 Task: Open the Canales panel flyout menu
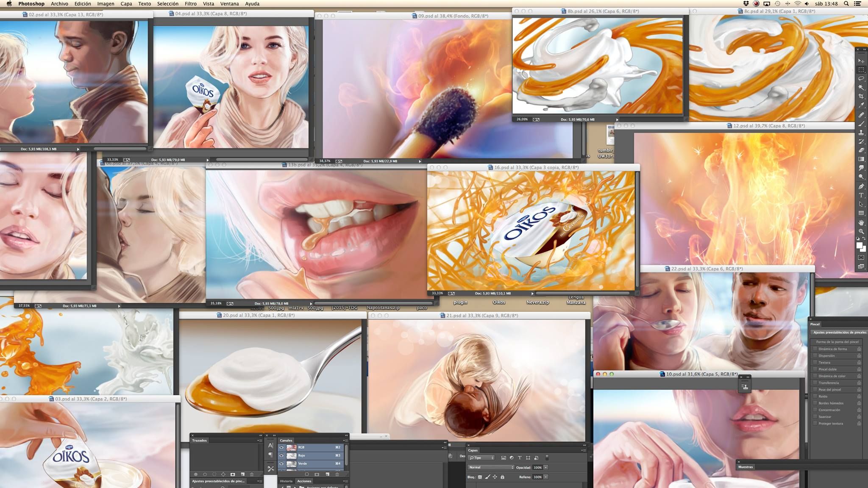[x=346, y=441]
